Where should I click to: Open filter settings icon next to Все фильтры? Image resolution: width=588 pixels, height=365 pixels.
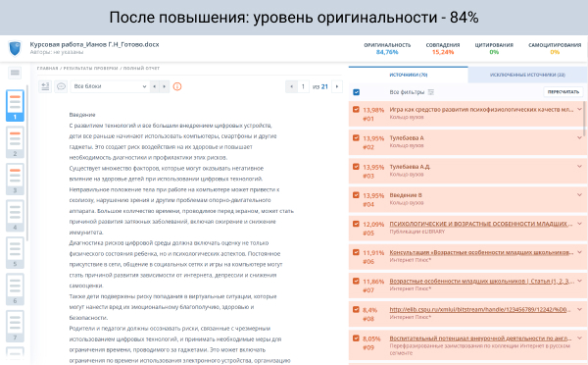(x=431, y=92)
